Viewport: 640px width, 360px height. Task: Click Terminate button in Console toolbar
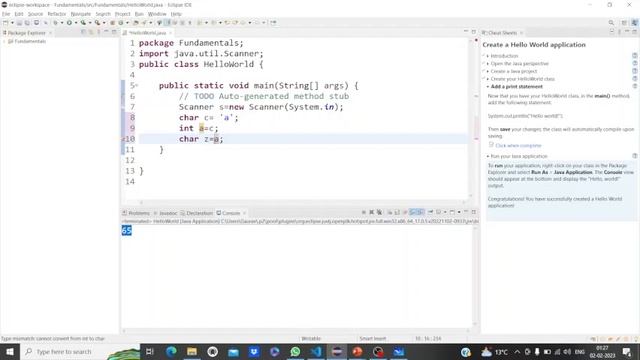(x=364, y=212)
